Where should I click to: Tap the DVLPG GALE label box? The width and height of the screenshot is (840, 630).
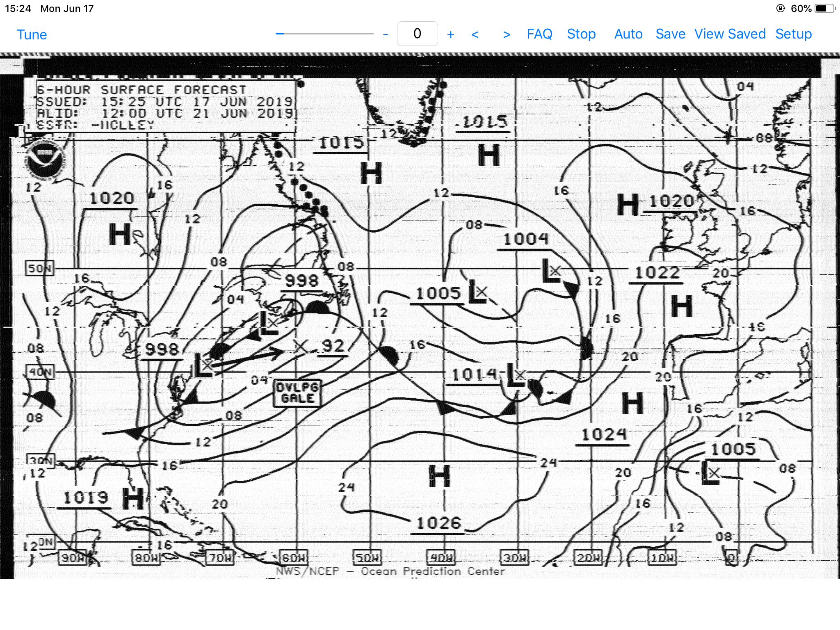(297, 393)
